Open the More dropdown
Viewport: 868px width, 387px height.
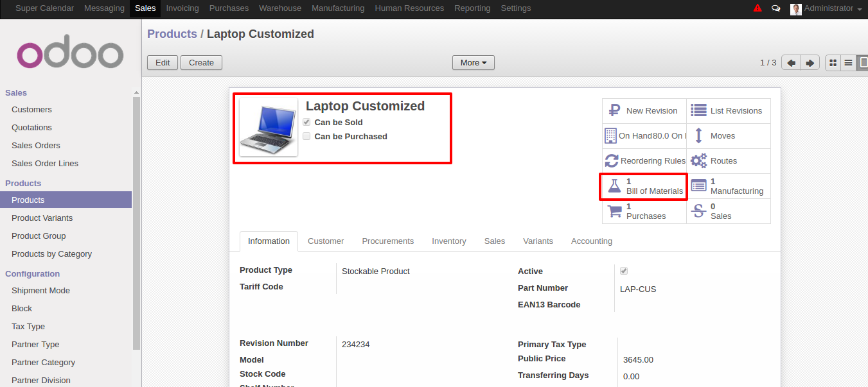coord(474,62)
